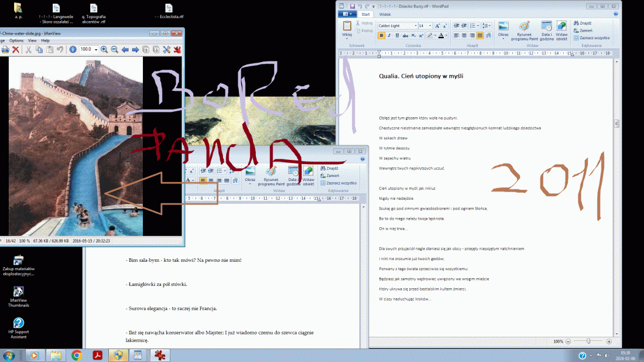Click Zaznacz wszystko in Dziecko Burzy window
The height and width of the screenshot is (362, 644).
(592, 37)
